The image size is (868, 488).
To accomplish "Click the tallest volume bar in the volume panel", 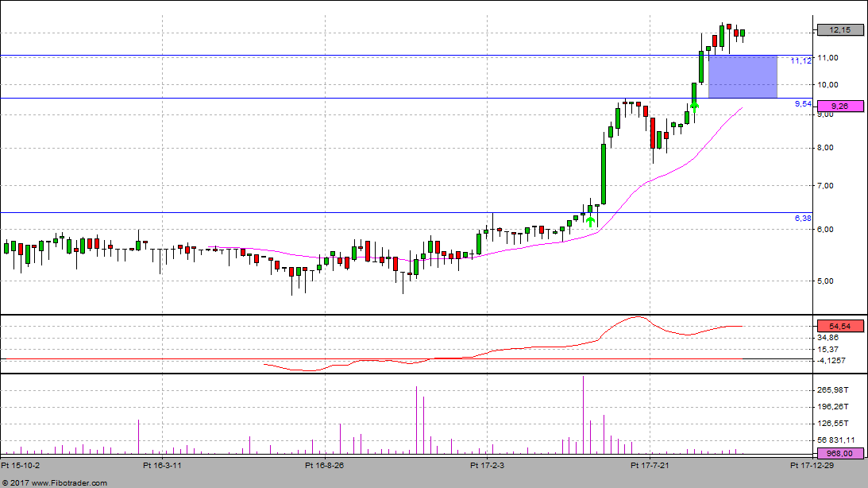I will pyautogui.click(x=583, y=415).
